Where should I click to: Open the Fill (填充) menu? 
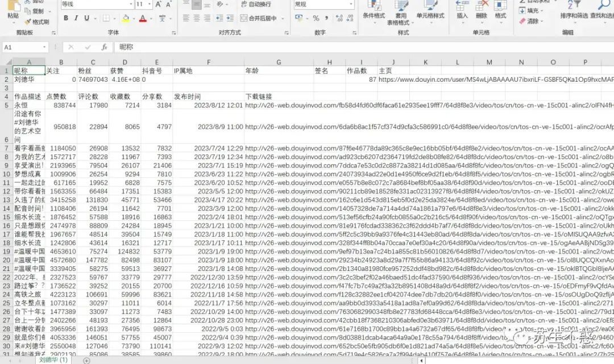532,11
